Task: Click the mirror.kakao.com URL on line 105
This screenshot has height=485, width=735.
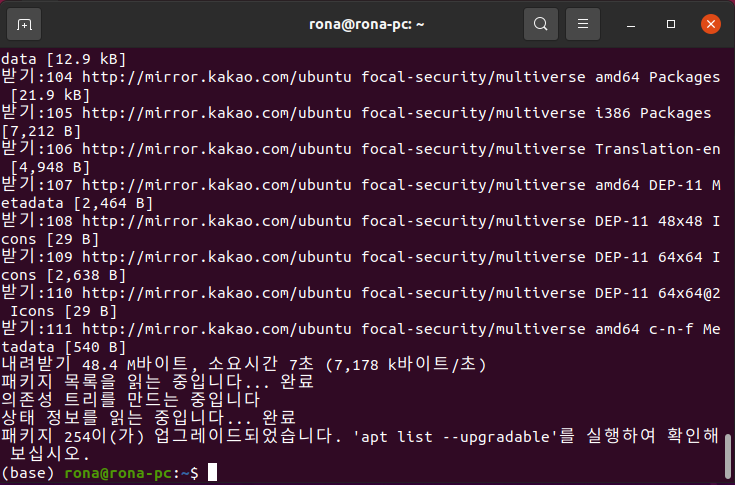Action: pos(217,113)
